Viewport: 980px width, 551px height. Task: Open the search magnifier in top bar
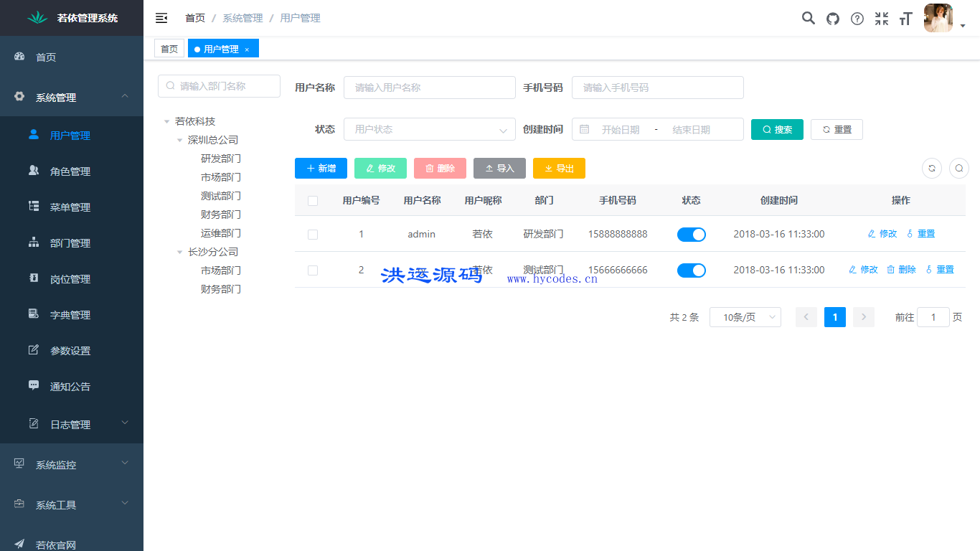click(809, 18)
